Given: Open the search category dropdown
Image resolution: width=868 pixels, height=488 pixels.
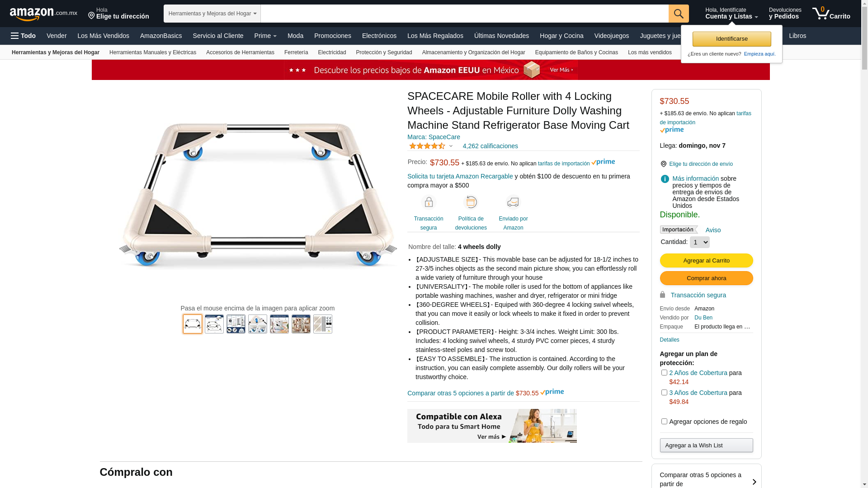Looking at the screenshot, I should 212,14.
